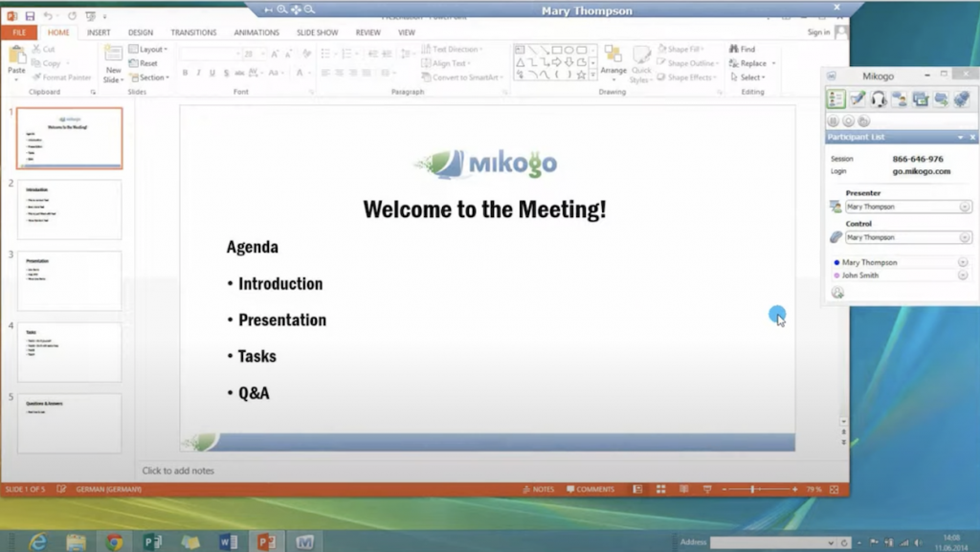980x552 pixels.
Task: Open the Mikogo chat icon
Action: click(901, 99)
